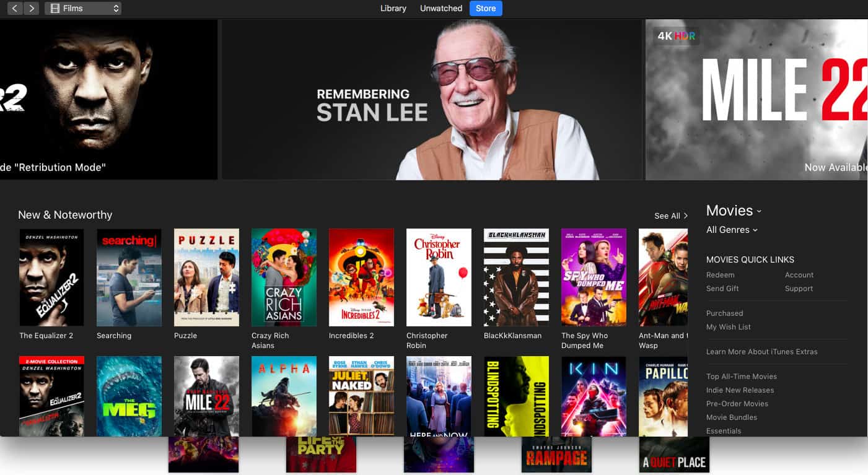Open the Ant-Man and the Wasp poster
The width and height of the screenshot is (868, 475).
[x=663, y=277]
